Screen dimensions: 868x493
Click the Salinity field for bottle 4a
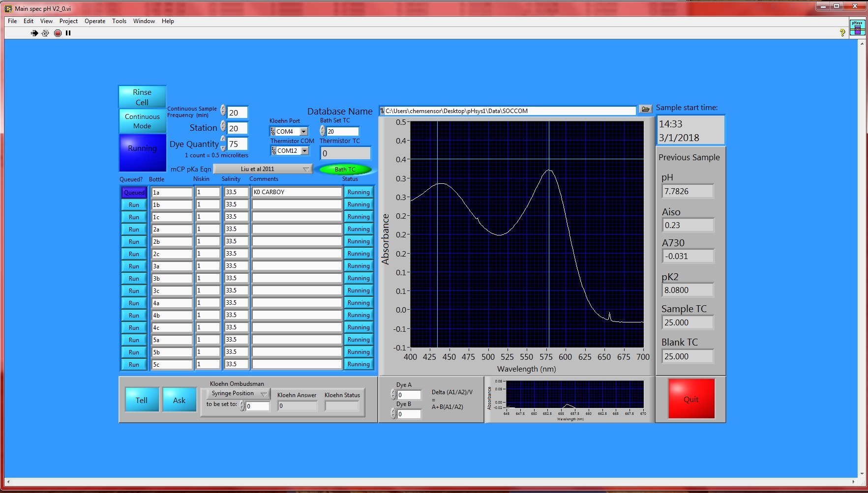(236, 303)
